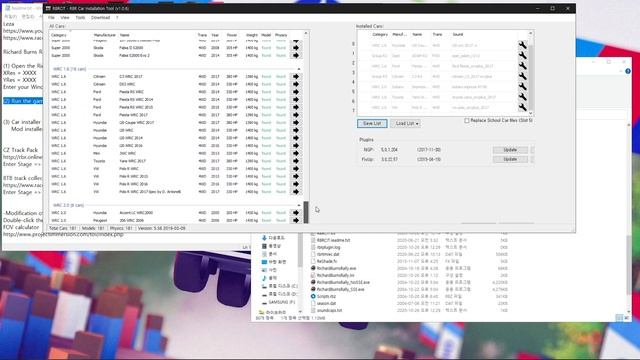Screen dimensions: 640x360
Task: Add the Citroen C3 WRC 2017 with its arrow
Action: [296, 76]
